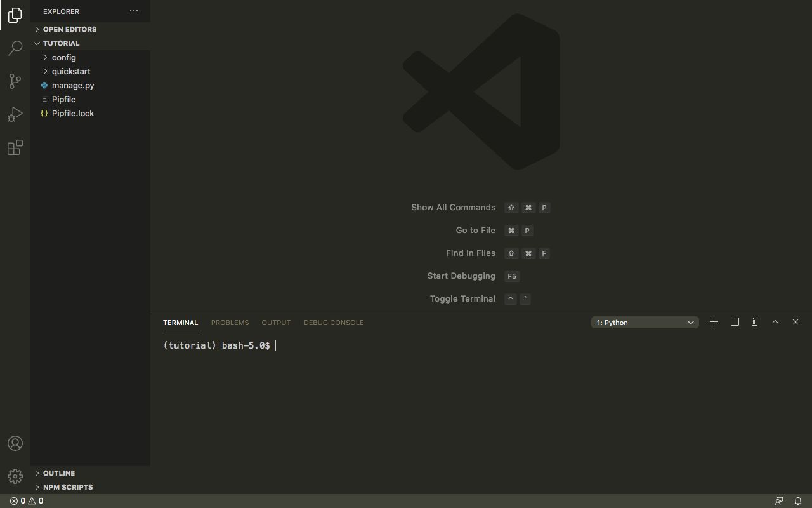The width and height of the screenshot is (812, 508).
Task: Switch to the Problems tab
Action: tap(230, 323)
